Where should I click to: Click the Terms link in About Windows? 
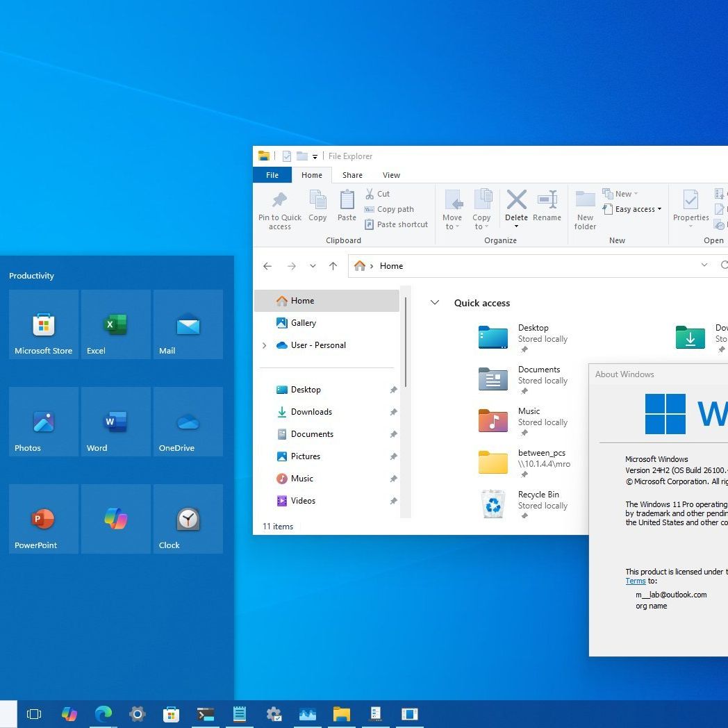[635, 581]
